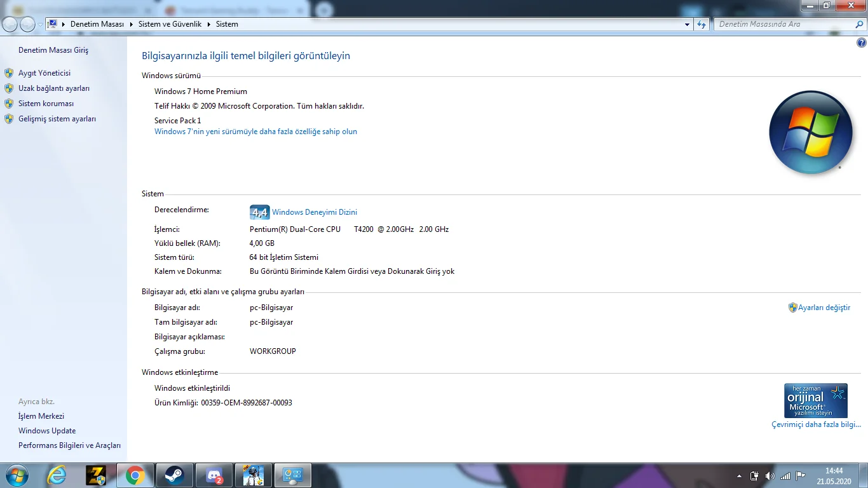
Task: Open the address bar history dropdown
Action: [687, 25]
